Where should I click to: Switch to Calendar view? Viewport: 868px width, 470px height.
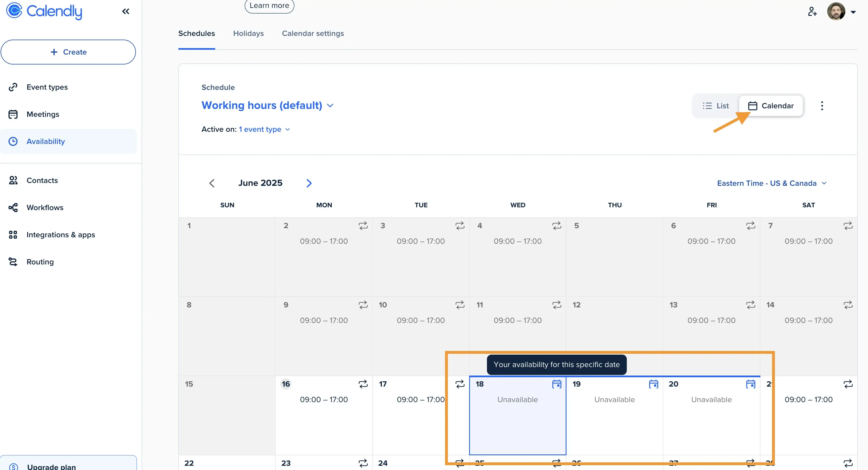point(771,106)
